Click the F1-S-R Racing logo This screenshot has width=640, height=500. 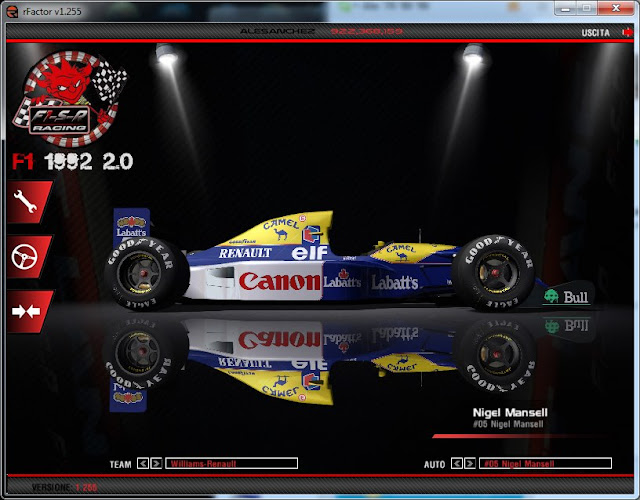(69, 99)
